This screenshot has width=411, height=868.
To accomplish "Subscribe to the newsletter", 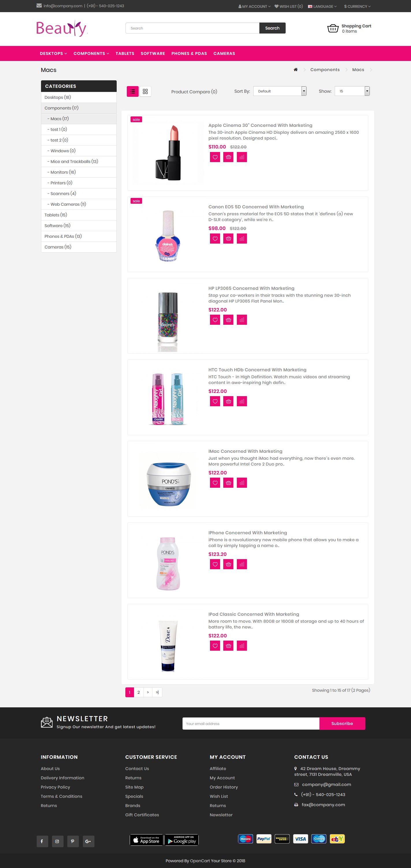I will click(x=342, y=724).
